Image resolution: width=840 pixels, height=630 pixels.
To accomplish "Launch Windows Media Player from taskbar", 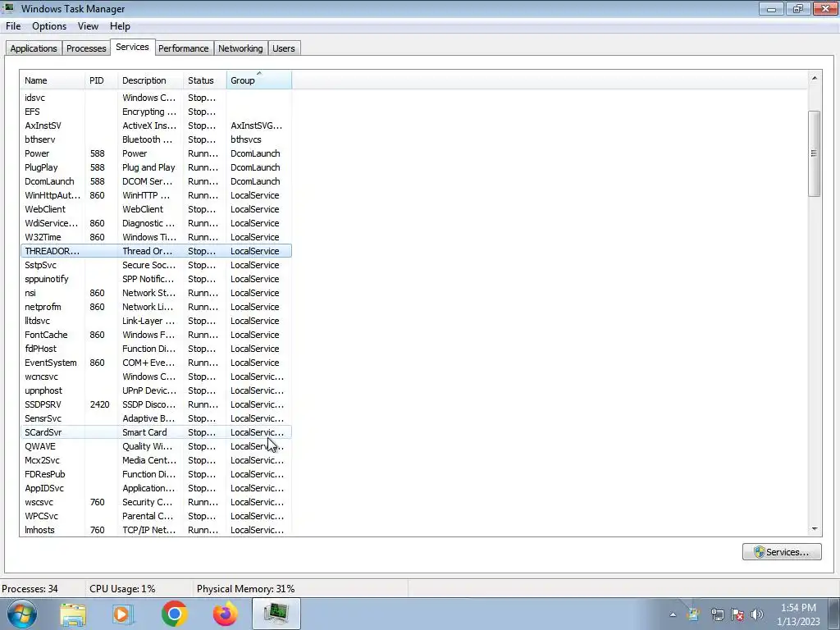I will pyautogui.click(x=123, y=614).
